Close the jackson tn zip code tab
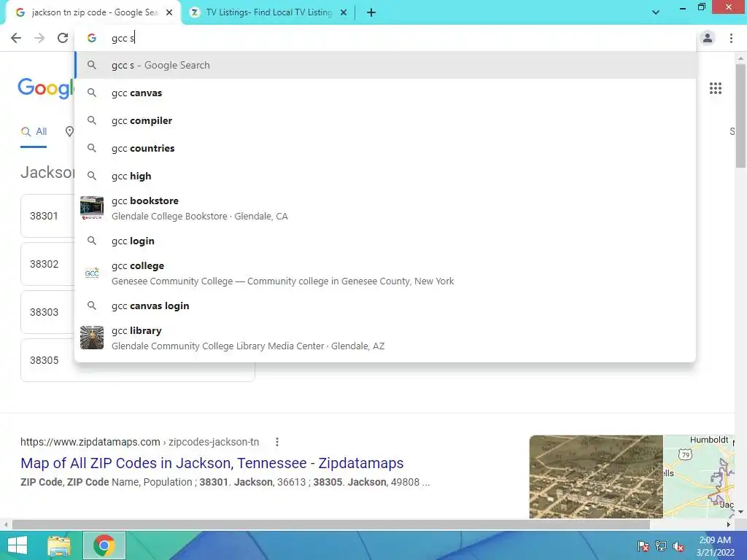This screenshot has width=747, height=560. (169, 13)
